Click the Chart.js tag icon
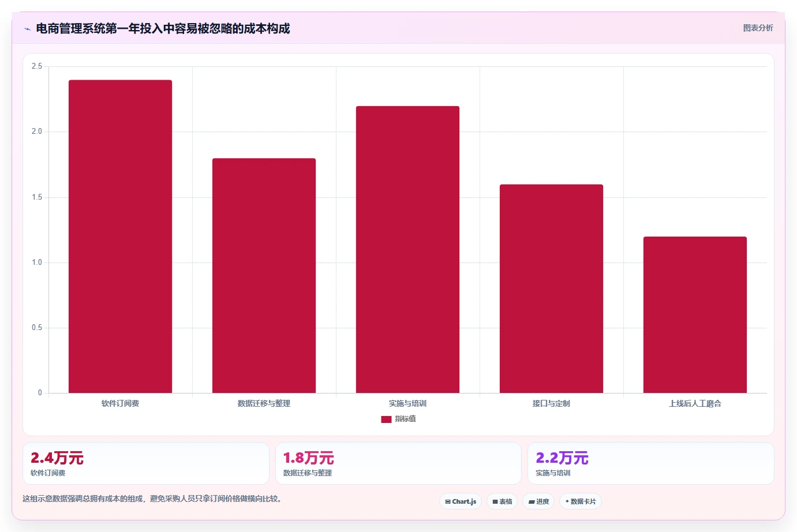The height and width of the screenshot is (532, 797). point(448,502)
